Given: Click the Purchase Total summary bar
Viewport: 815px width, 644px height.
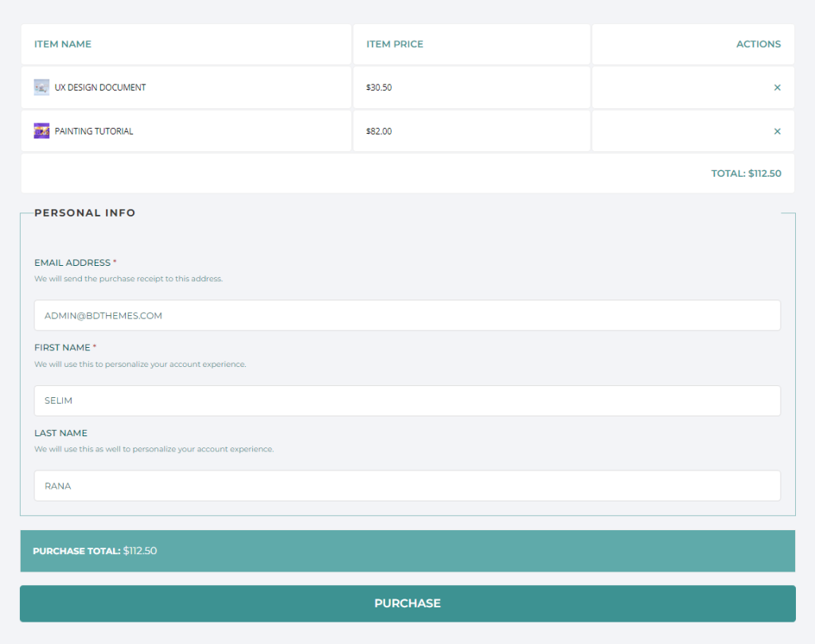Looking at the screenshot, I should click(407, 551).
